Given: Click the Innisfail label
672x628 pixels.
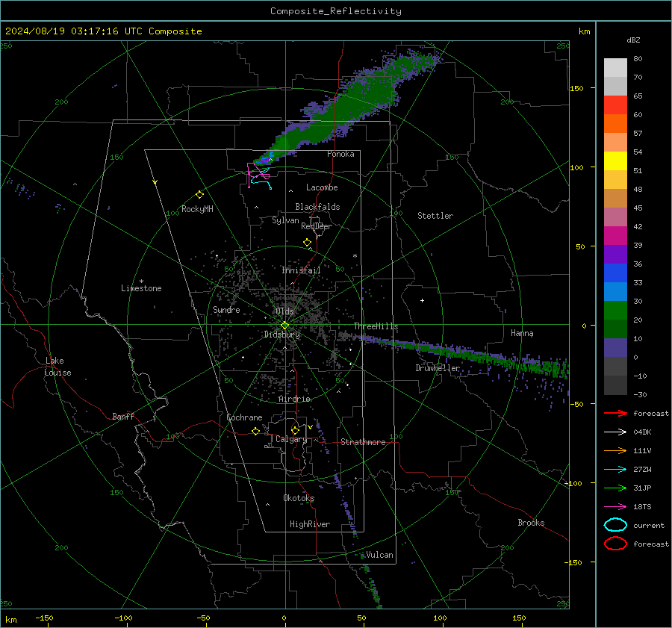Looking at the screenshot, I should pos(301,270).
